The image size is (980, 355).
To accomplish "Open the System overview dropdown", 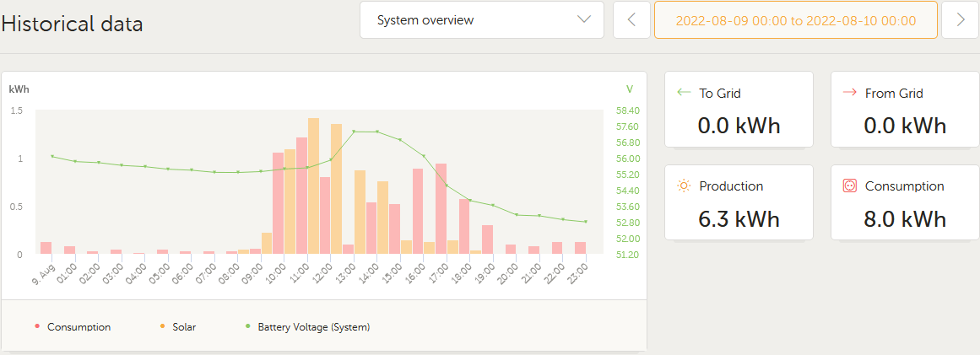I will pos(481,20).
